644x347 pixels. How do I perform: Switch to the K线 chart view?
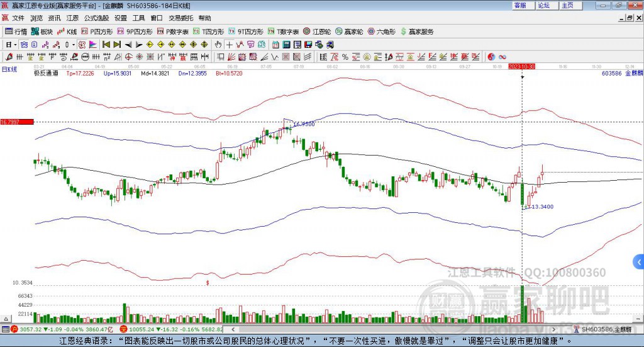pos(67,31)
